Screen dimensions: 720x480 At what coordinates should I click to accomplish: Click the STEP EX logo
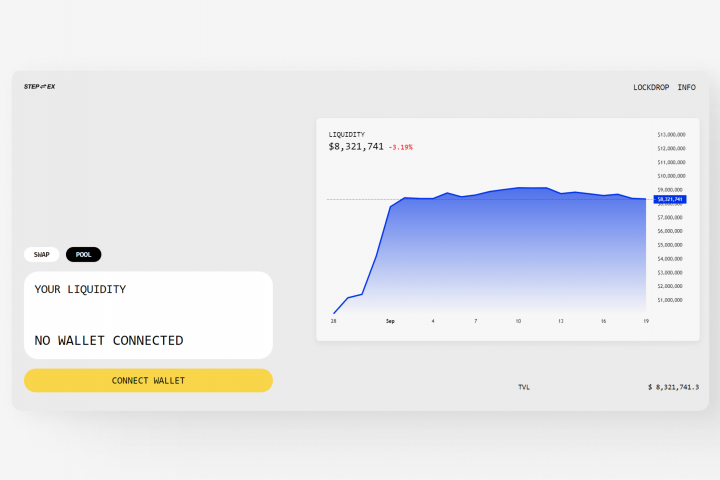point(39,86)
